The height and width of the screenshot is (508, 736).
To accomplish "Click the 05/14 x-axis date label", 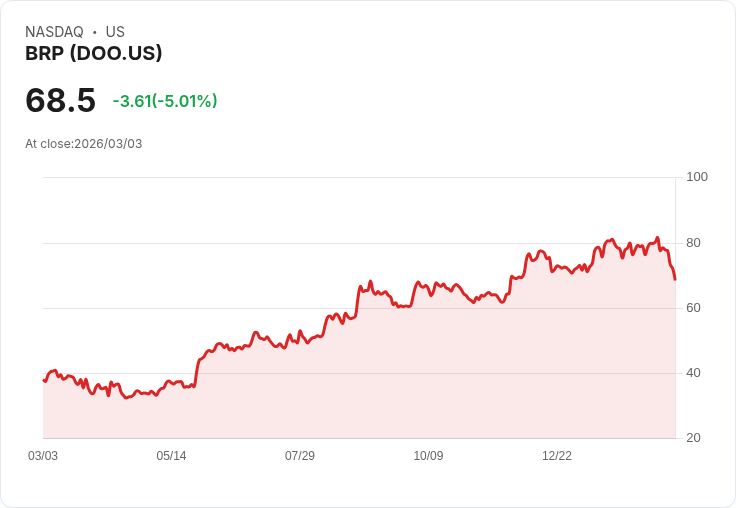I will point(171,456).
